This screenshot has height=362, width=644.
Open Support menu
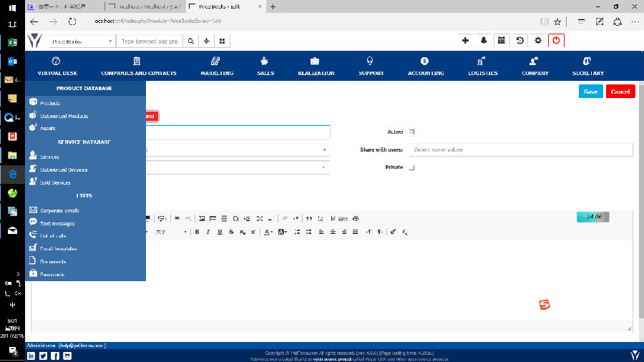[371, 66]
